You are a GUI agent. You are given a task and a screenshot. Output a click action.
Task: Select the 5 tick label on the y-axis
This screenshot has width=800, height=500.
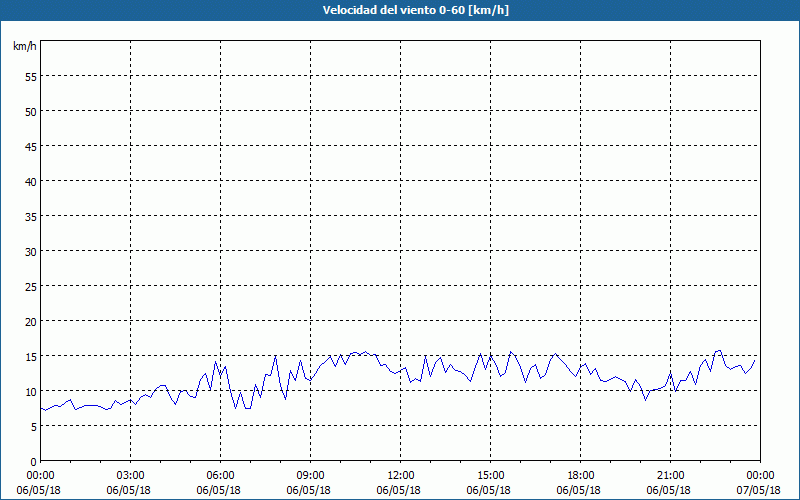click(x=34, y=427)
